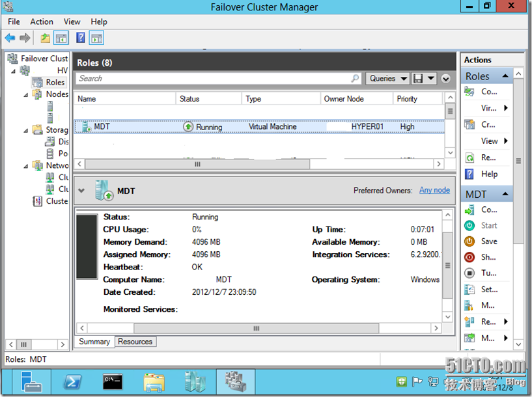
Task: Sort by the Name column header
Action: pos(125,99)
